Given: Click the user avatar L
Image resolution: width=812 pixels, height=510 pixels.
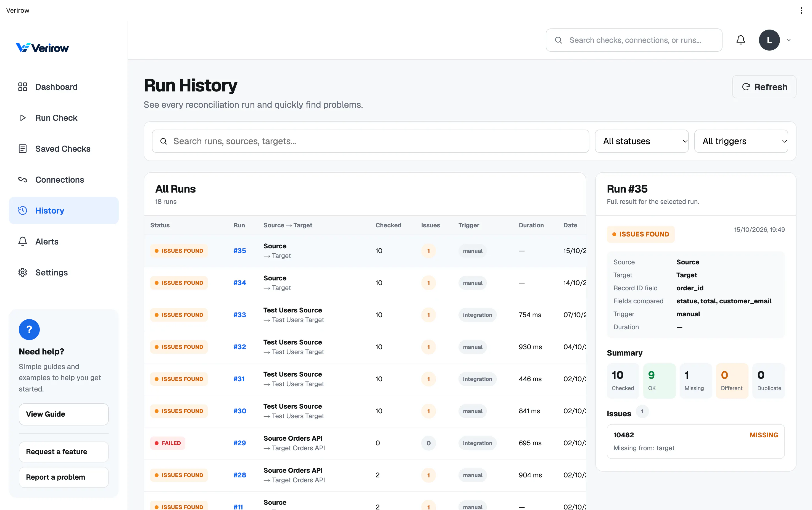Looking at the screenshot, I should [769, 40].
